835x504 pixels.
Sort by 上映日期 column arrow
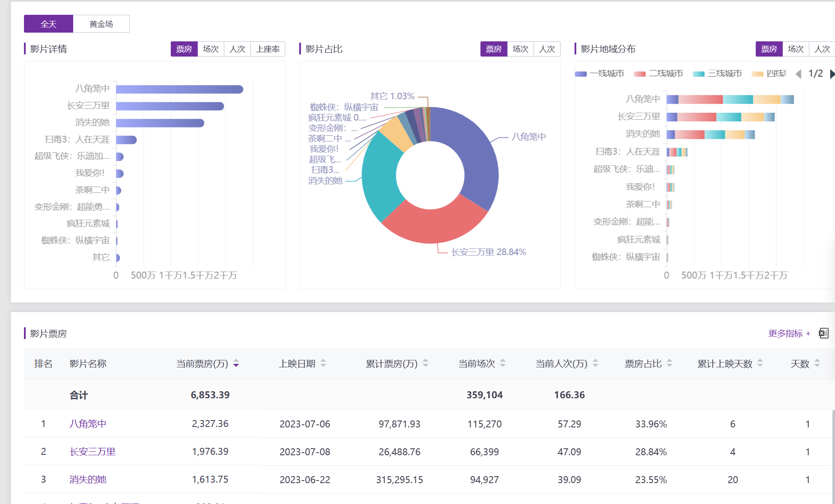[323, 363]
